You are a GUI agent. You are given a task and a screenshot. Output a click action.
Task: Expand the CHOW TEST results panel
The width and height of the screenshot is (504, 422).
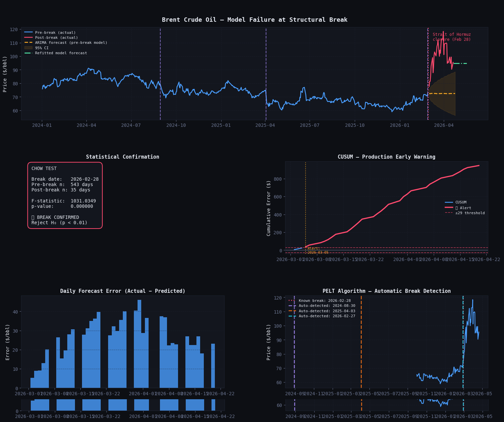(x=65, y=195)
